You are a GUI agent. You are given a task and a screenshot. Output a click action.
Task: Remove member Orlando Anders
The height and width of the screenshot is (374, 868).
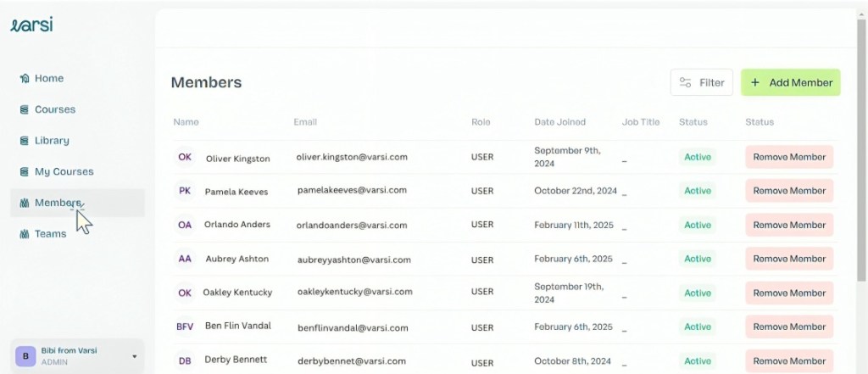(789, 225)
